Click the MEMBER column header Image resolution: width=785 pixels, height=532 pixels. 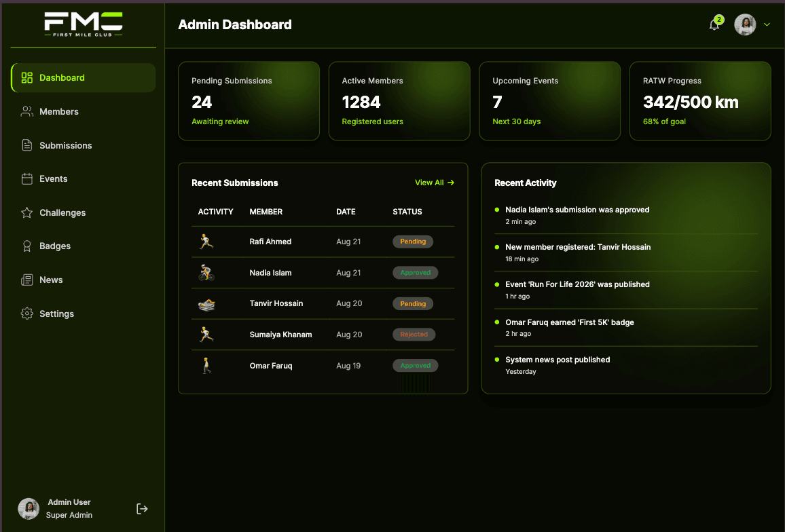point(266,212)
